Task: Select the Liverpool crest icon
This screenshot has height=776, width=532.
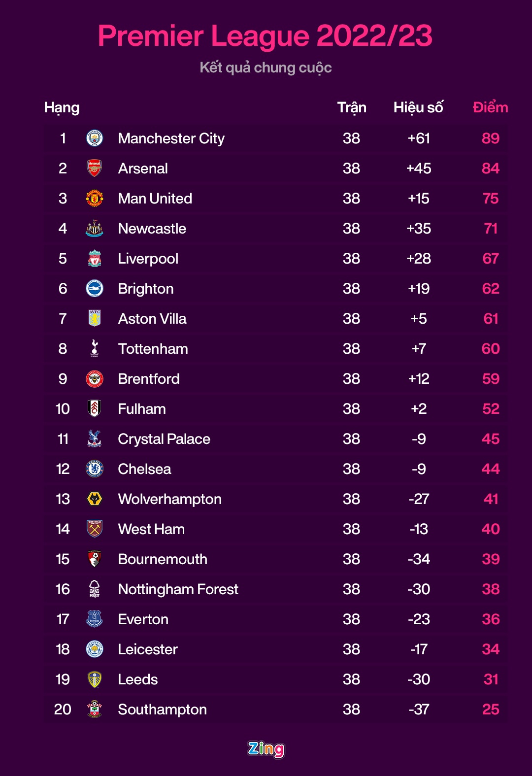Action: point(95,259)
